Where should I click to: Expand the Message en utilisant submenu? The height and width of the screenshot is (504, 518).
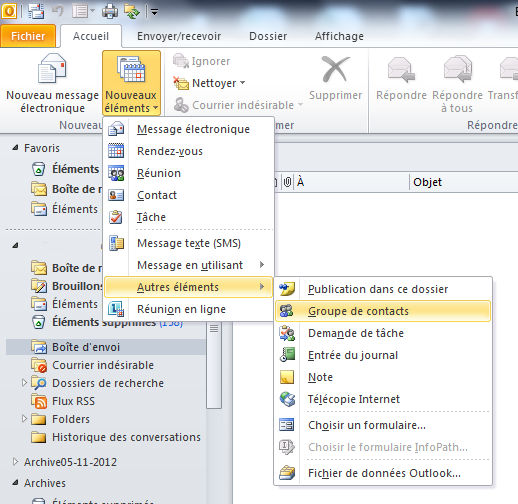(x=189, y=265)
